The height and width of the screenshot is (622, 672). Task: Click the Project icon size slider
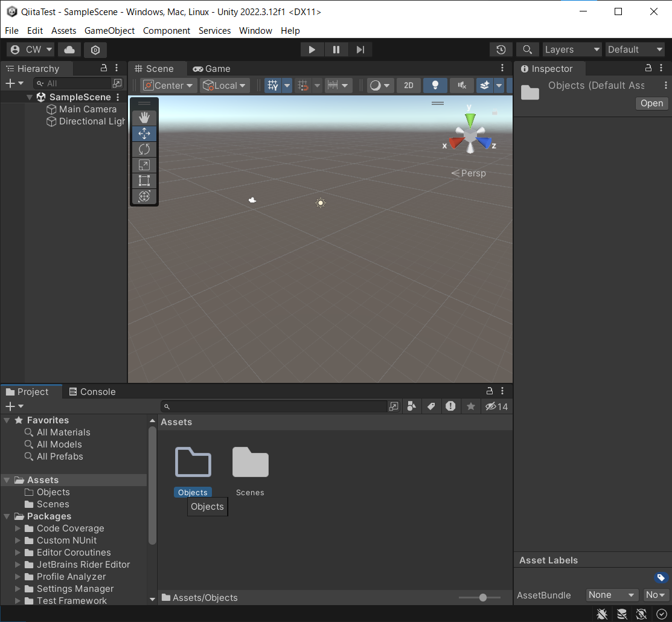pyautogui.click(x=479, y=597)
